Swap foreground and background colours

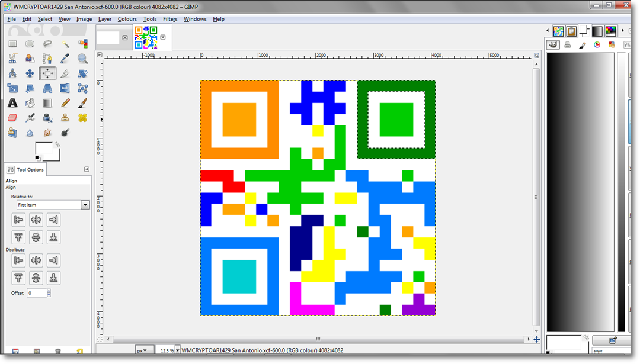click(57, 144)
